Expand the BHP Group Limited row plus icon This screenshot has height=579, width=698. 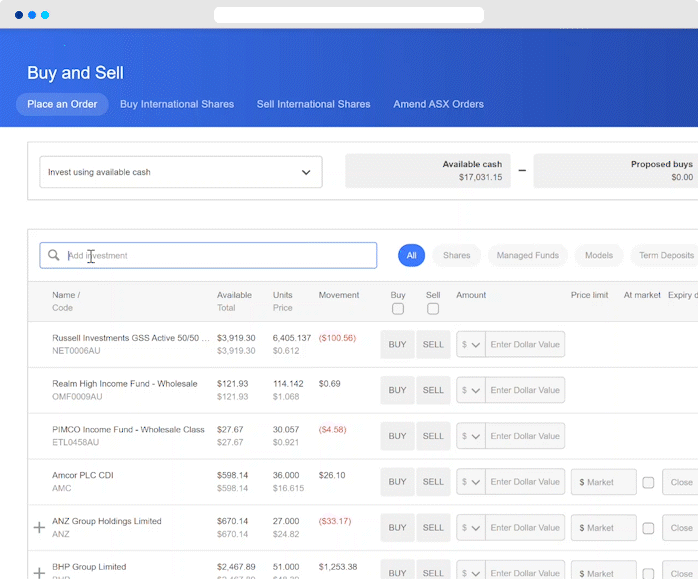pos(39,573)
